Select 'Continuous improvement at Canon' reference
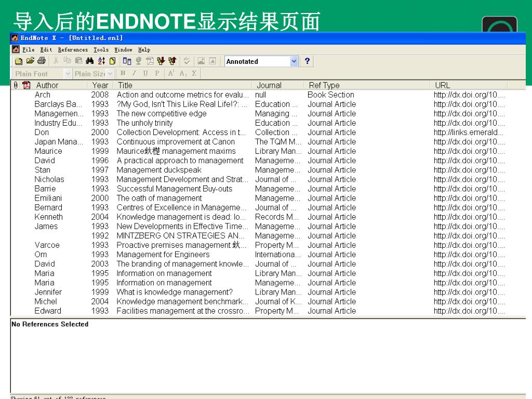 tap(268, 141)
